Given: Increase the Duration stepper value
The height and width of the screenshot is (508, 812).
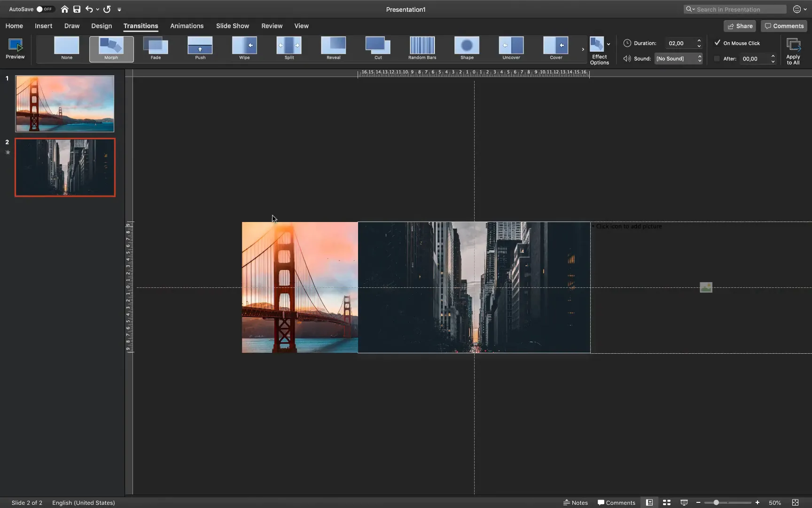Looking at the screenshot, I should coord(699,40).
